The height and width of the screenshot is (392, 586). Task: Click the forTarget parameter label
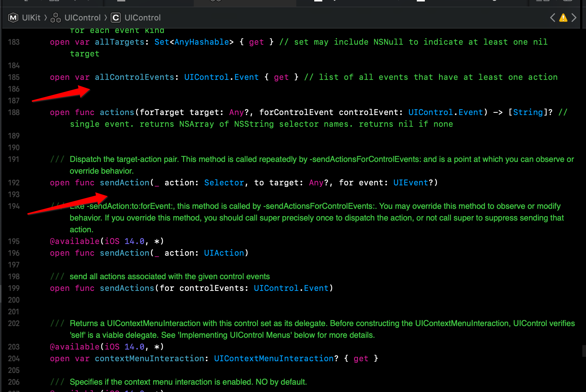(162, 112)
